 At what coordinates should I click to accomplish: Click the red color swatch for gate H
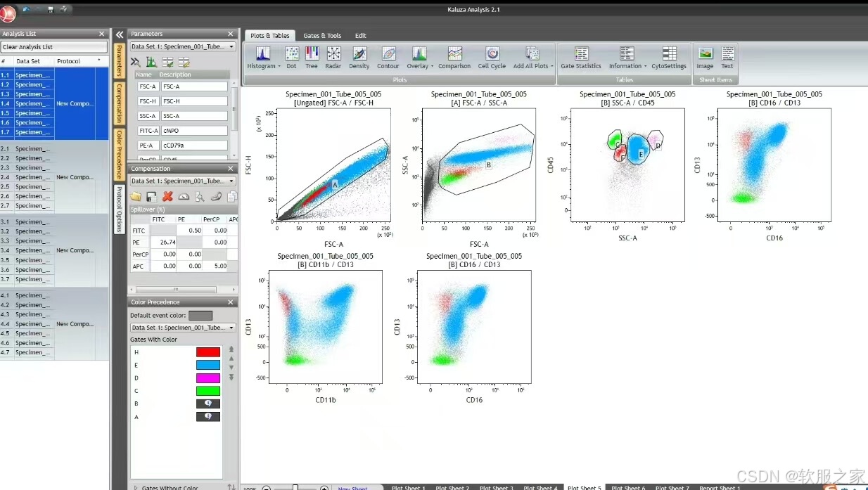tap(207, 351)
